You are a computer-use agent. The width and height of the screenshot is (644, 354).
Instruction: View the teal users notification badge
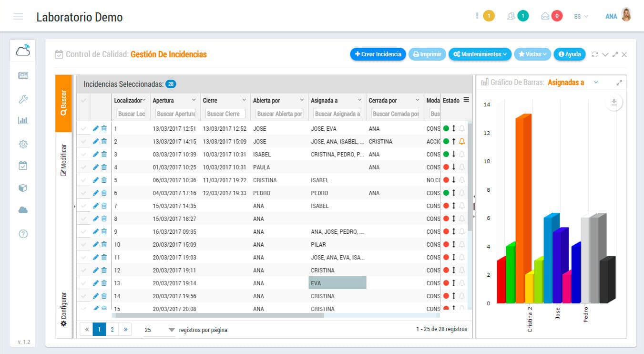click(523, 16)
